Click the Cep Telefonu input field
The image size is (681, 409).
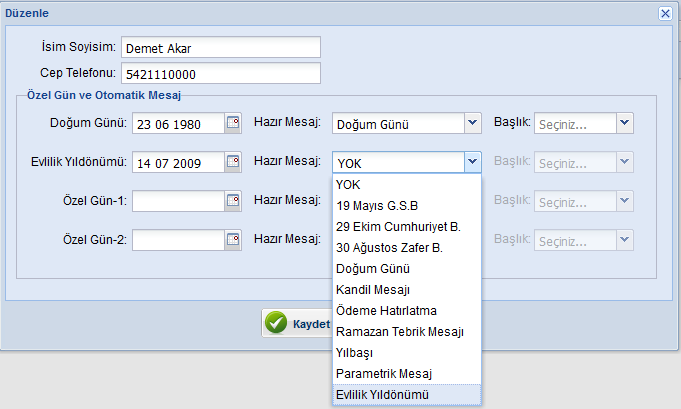[x=221, y=73]
